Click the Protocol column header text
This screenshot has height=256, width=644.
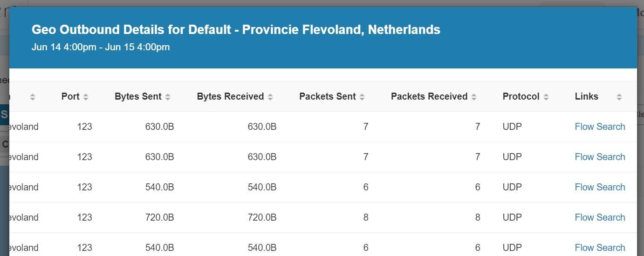pos(521,96)
